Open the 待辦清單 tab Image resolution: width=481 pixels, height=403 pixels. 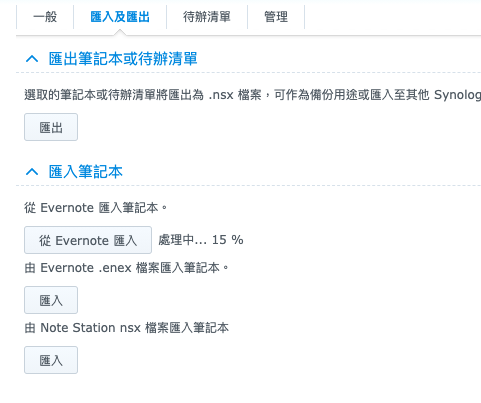[207, 17]
